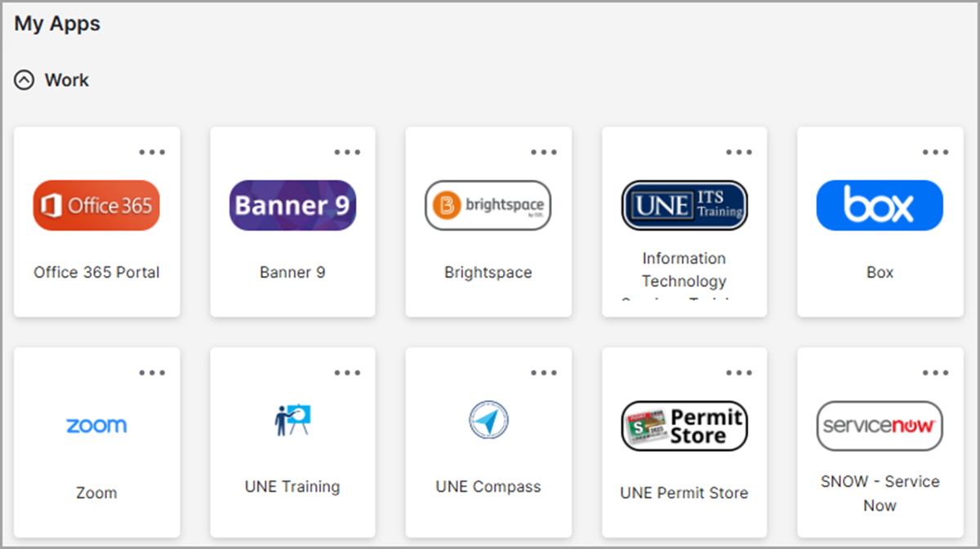Open the options menu on Office 365 tile
This screenshot has width=980, height=549.
[152, 152]
